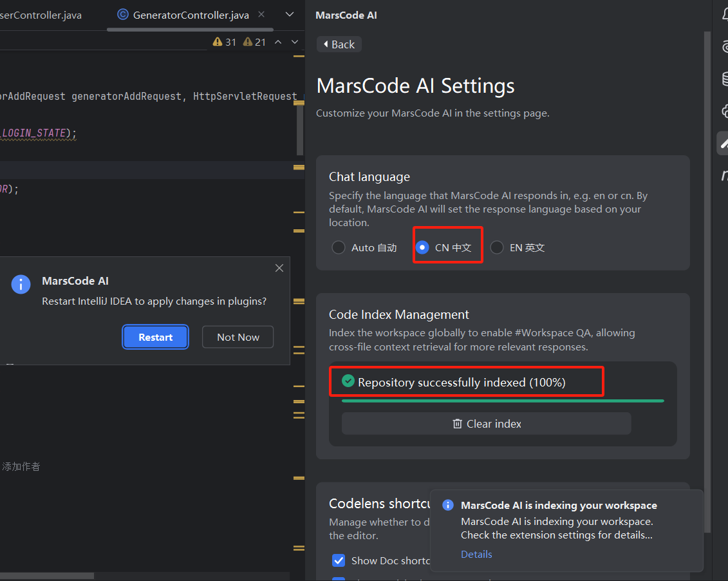Click the MarsCode AI panel title
The image size is (728, 581).
346,15
